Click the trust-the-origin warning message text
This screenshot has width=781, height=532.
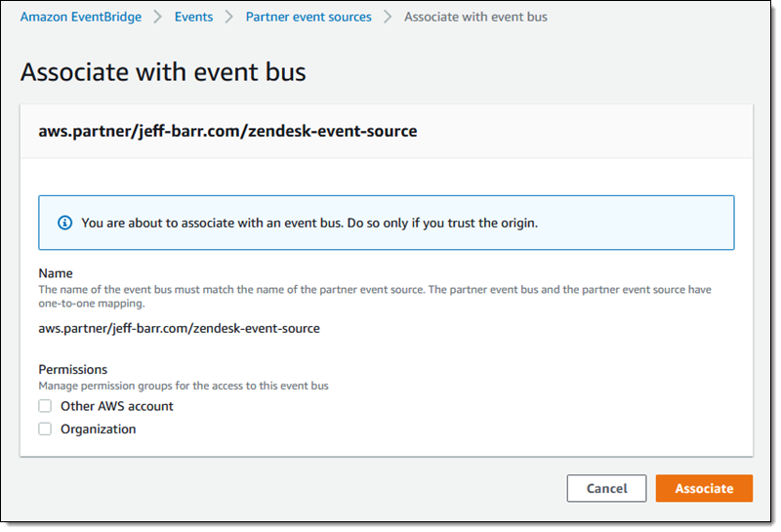click(309, 223)
